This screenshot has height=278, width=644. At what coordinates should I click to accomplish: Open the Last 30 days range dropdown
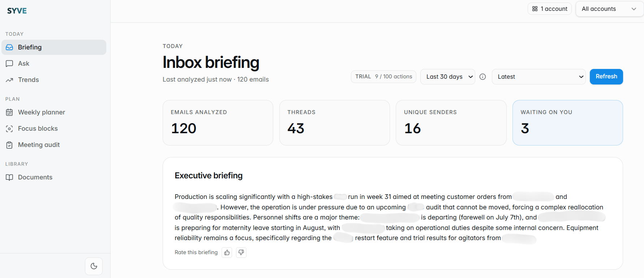(x=448, y=77)
